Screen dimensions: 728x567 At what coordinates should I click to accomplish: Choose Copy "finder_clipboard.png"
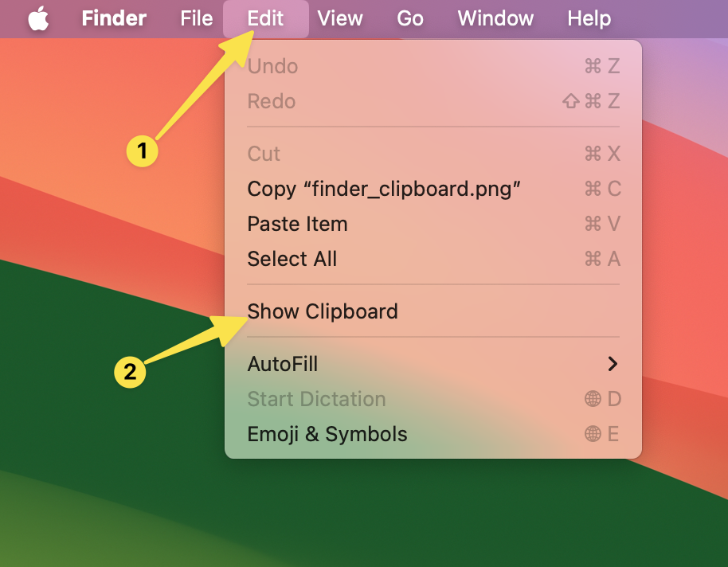pyautogui.click(x=382, y=189)
